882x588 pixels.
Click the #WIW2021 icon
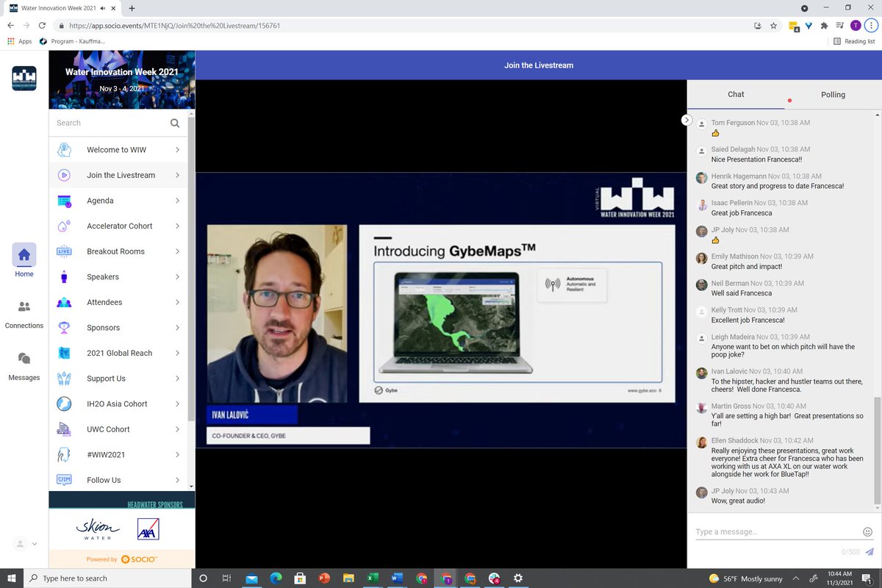pyautogui.click(x=64, y=455)
